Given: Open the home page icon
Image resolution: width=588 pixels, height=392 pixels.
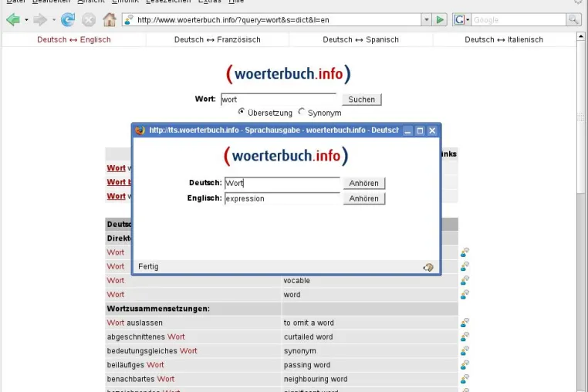Looking at the screenshot, I should click(x=110, y=19).
